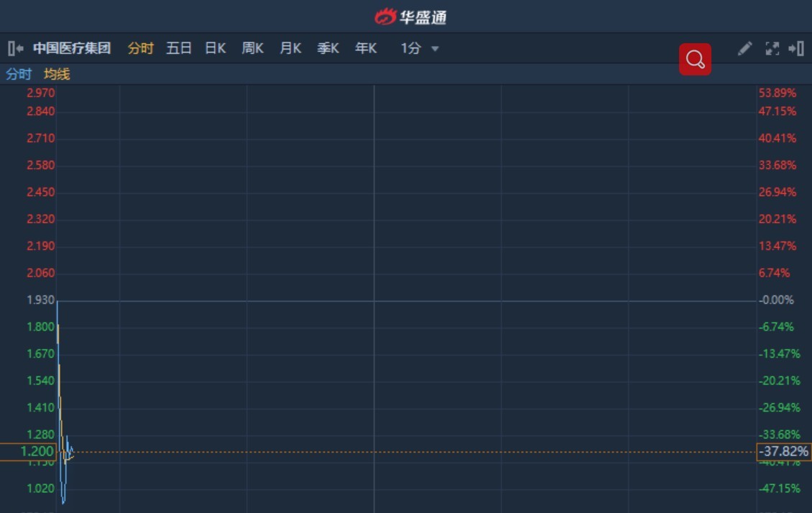This screenshot has height=513, width=812.
Task: Click the 47.15% axis label
Action: point(778,112)
